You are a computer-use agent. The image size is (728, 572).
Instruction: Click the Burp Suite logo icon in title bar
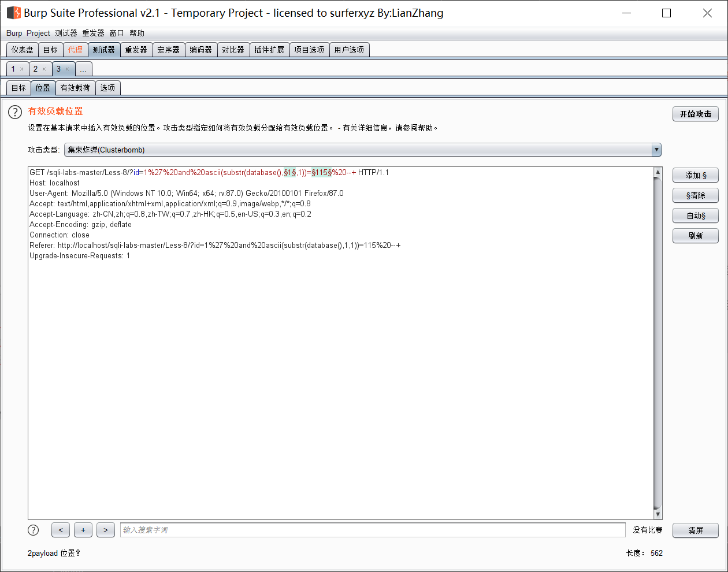[x=13, y=13]
